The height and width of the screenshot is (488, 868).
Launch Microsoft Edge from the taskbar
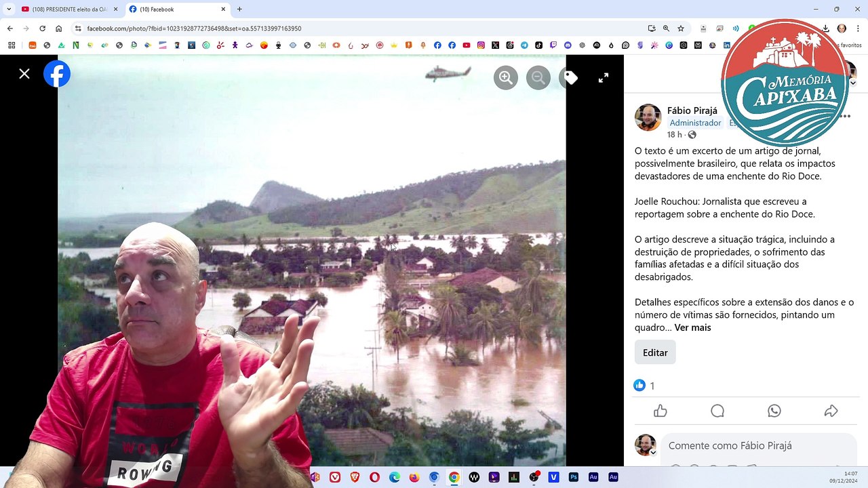point(395,477)
